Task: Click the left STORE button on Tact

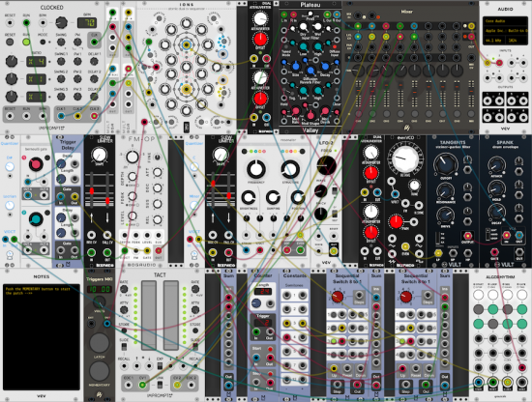Action: (124, 330)
